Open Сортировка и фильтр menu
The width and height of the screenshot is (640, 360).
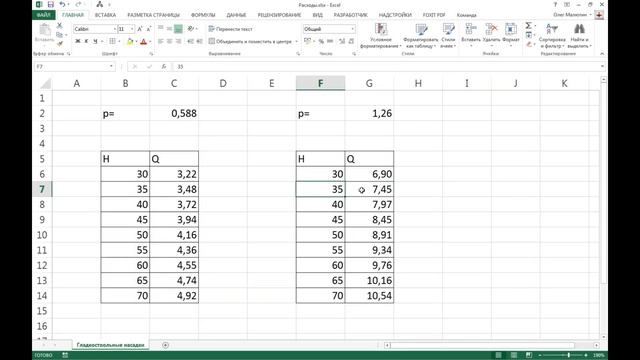pos(552,36)
